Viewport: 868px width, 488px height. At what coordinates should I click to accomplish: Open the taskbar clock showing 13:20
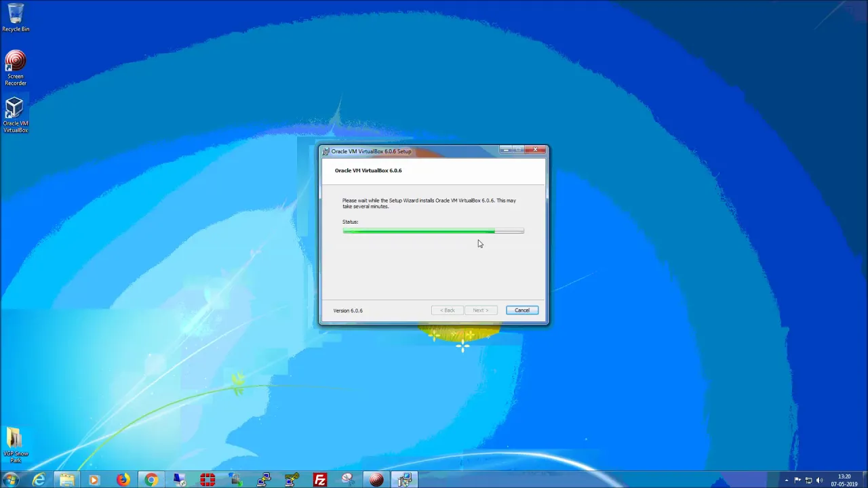[844, 480]
